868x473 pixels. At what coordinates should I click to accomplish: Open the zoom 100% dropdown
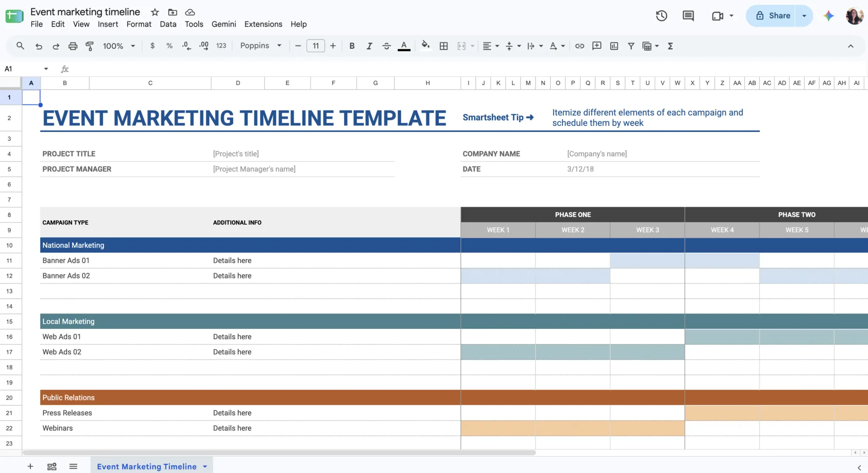(x=119, y=46)
